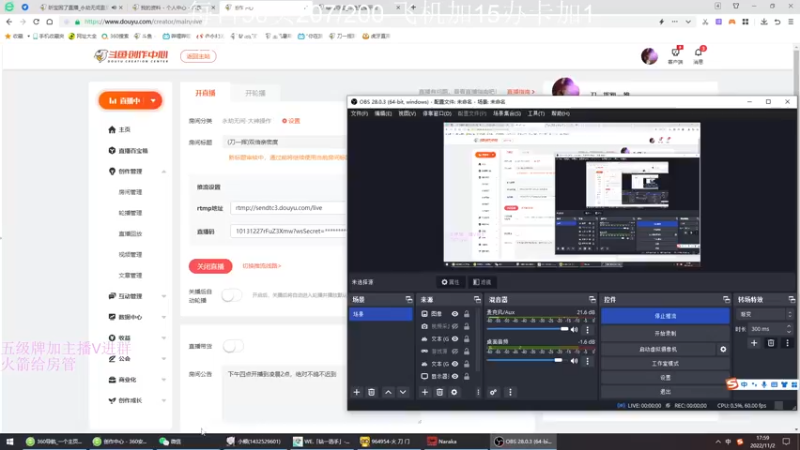Click the blue 停止推流 button in OBS
Viewport: 800px width, 450px height.
[665, 316]
